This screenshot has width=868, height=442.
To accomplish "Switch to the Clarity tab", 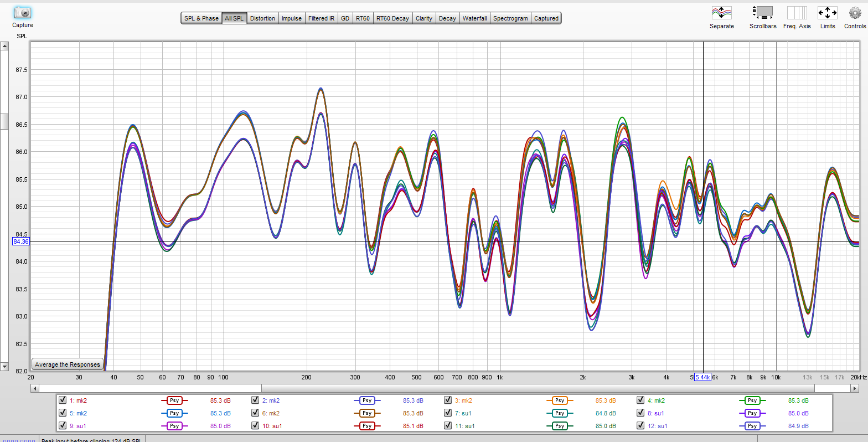I will [x=424, y=18].
